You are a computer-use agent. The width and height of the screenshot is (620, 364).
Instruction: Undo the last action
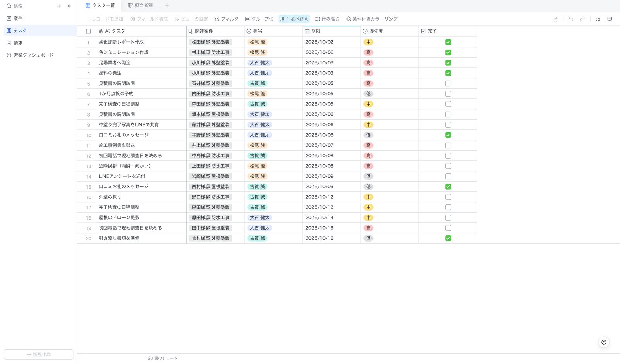point(571,19)
